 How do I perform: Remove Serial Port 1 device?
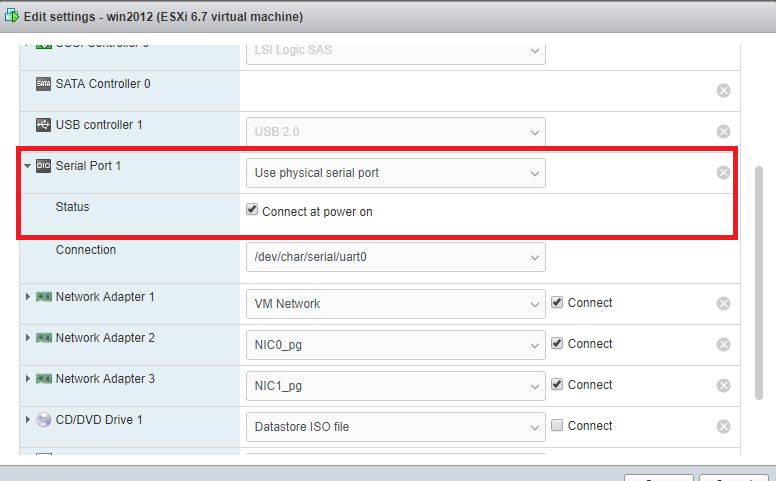[723, 173]
